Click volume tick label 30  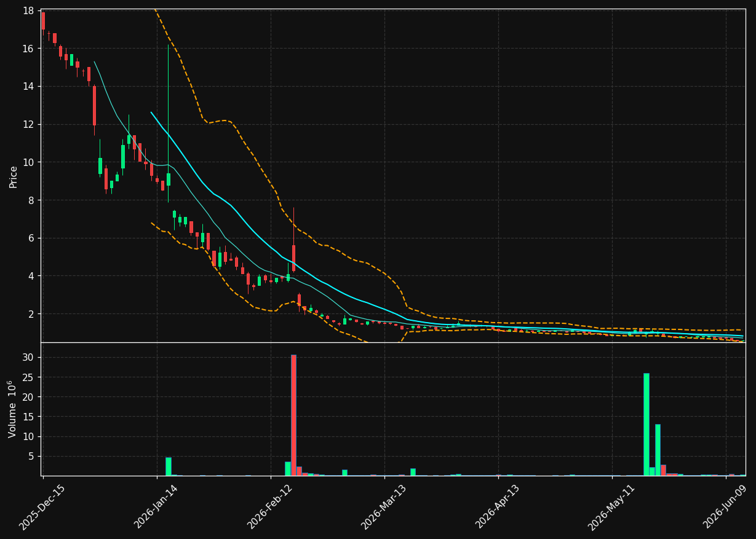tap(28, 358)
